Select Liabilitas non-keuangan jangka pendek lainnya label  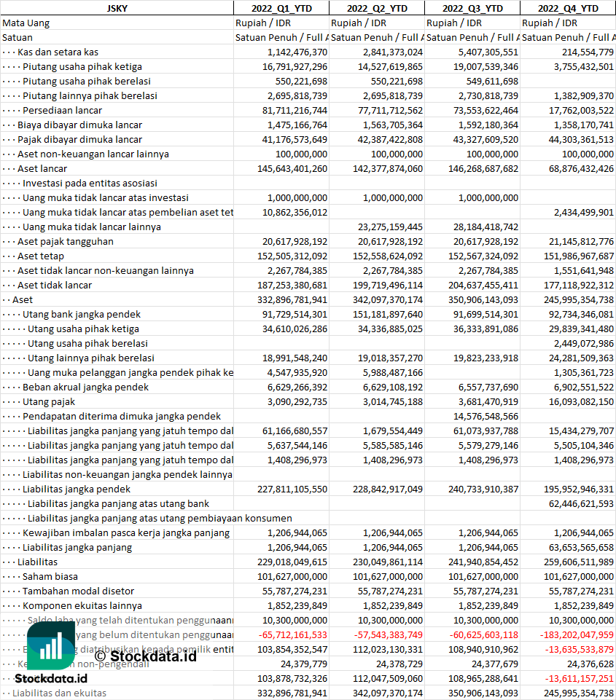[x=128, y=474]
